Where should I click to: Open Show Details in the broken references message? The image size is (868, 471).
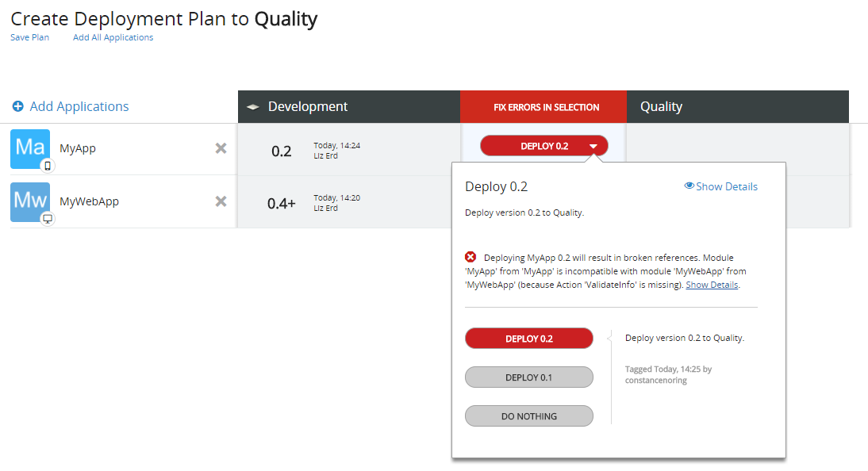click(x=711, y=284)
